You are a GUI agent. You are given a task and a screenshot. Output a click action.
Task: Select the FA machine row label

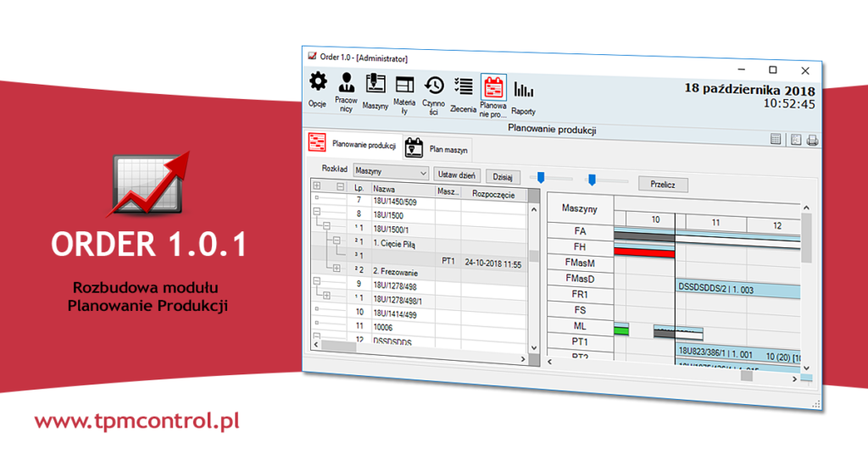(x=580, y=231)
